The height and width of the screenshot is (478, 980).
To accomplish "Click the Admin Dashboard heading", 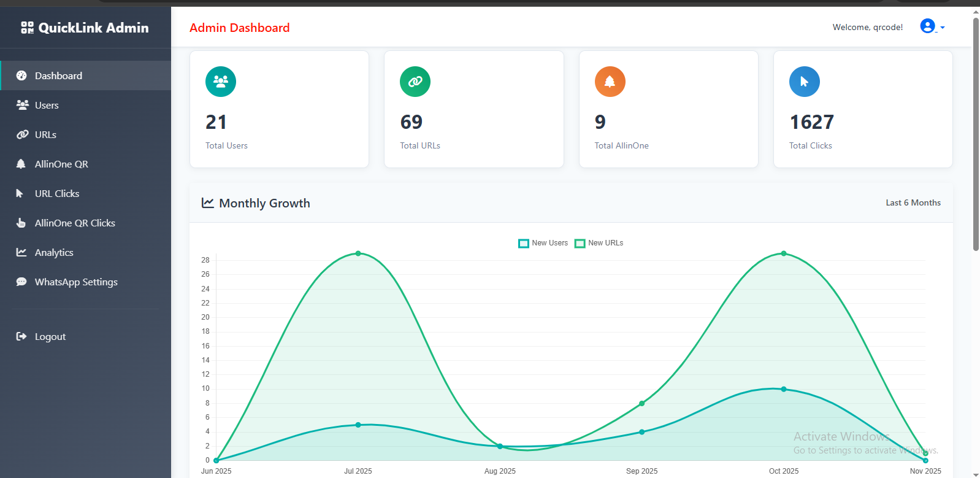I will pos(239,28).
